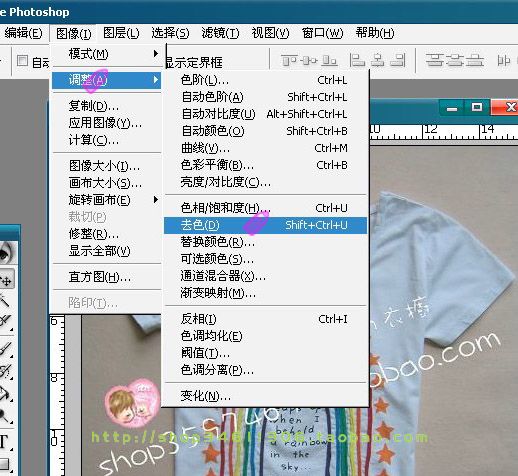This screenshot has height=476, width=518.
Task: Select the Brush tool in toolbox
Action: pyautogui.click(x=5, y=349)
